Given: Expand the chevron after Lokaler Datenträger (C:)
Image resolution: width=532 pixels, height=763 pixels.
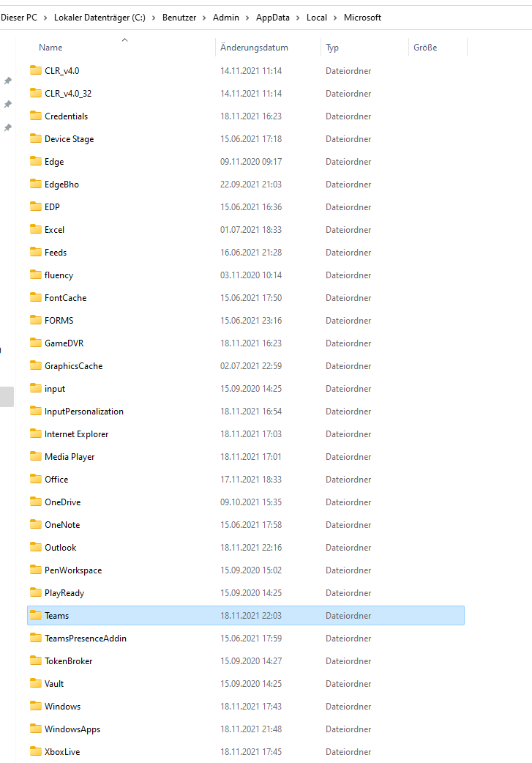Looking at the screenshot, I should pos(154,18).
